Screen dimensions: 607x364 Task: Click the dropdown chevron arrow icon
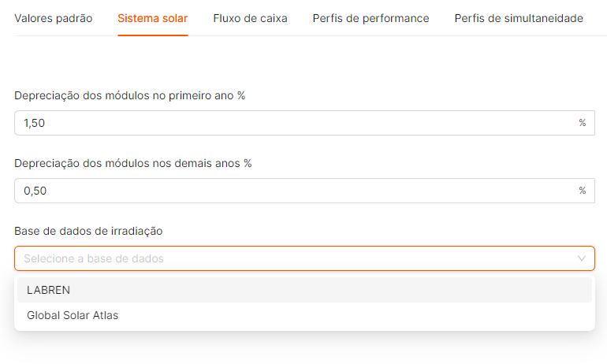pyautogui.click(x=582, y=258)
